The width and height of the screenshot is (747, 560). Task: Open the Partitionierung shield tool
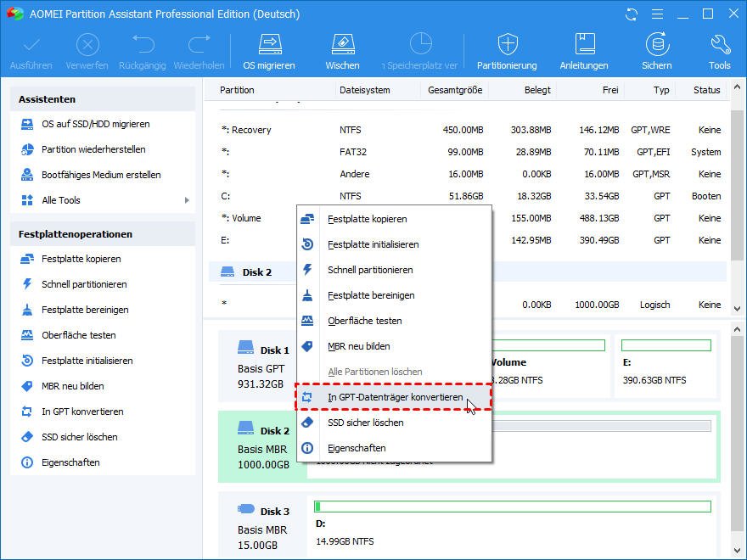click(x=507, y=52)
